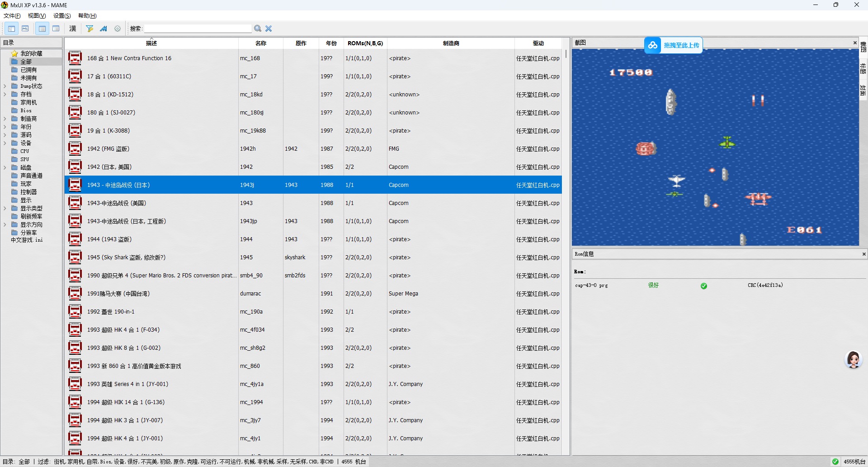Click the green verified icon for cap-43-0 prg

704,286
